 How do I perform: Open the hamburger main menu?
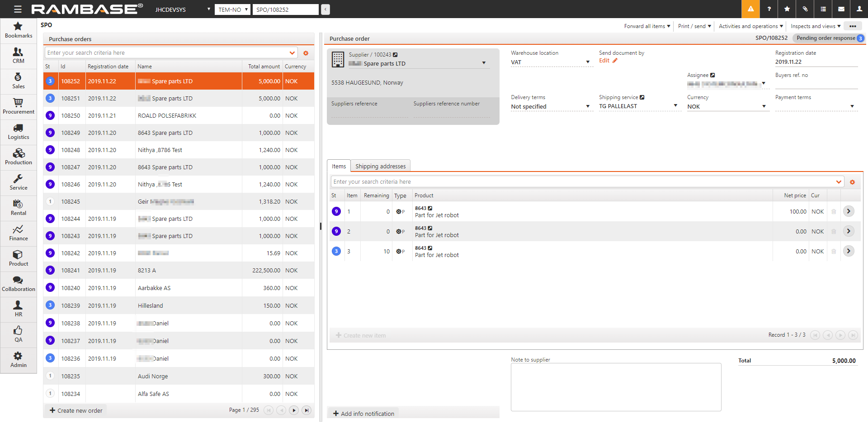(x=18, y=9)
